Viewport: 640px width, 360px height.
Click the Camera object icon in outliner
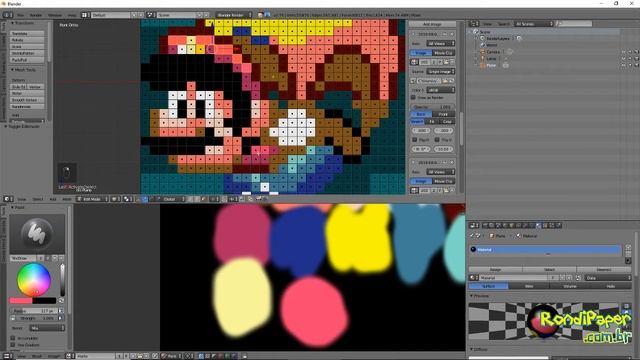(482, 52)
